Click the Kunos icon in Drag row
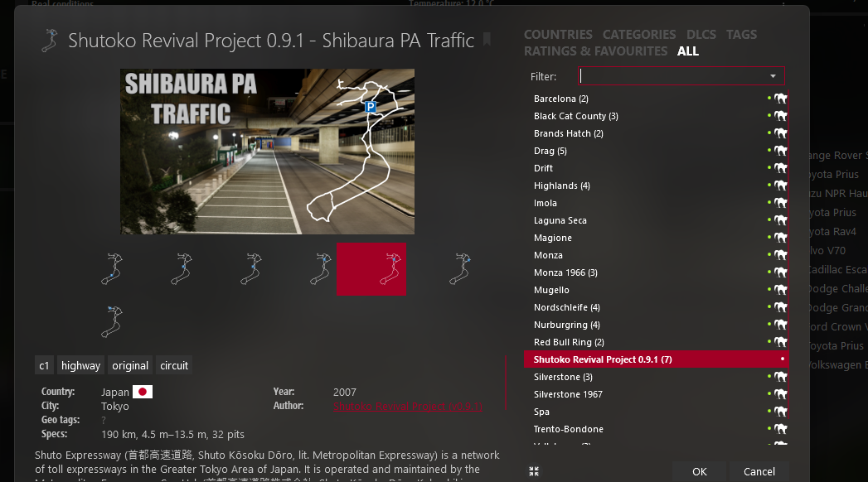Screen dimensions: 868x482 click(780, 151)
